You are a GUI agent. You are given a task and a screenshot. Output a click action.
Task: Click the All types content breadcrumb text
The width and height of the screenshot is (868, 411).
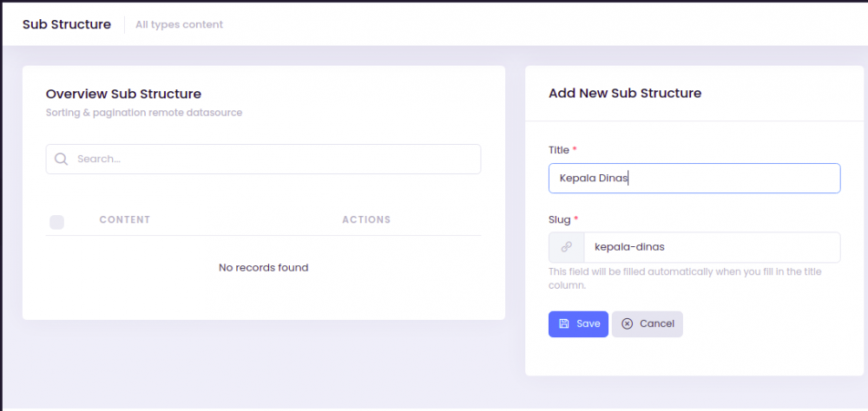[x=179, y=24]
